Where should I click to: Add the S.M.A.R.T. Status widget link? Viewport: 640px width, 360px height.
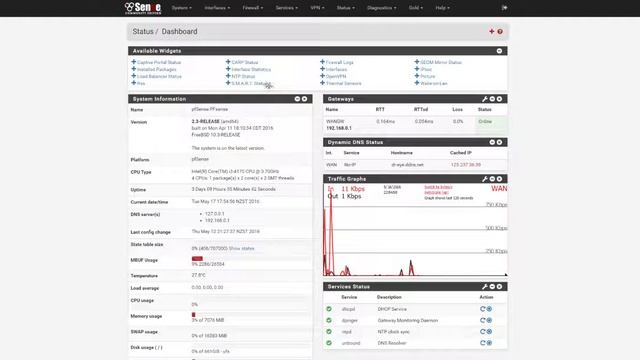coord(249,83)
